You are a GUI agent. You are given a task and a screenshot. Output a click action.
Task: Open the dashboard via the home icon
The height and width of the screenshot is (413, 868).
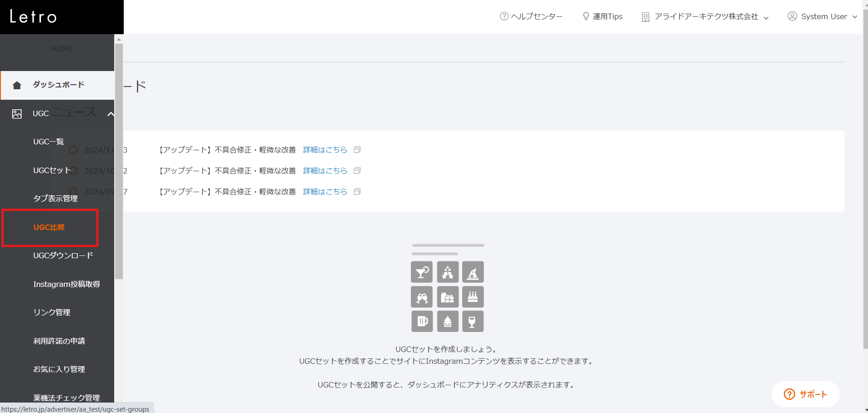17,85
